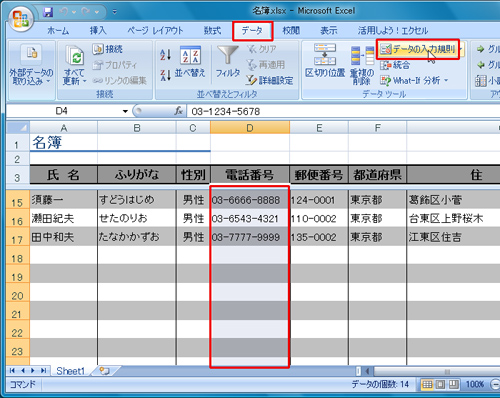Click the せたのりお furigana cell

pyautogui.click(x=137, y=219)
